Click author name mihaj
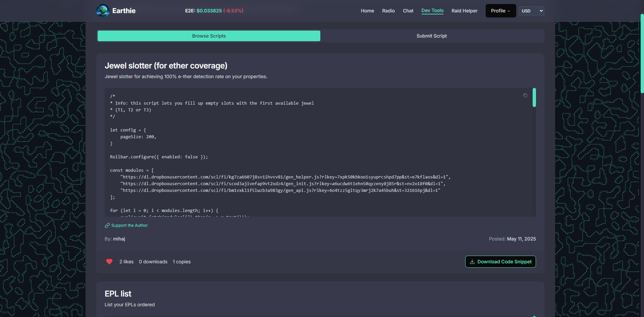644x317 pixels. [x=119, y=239]
